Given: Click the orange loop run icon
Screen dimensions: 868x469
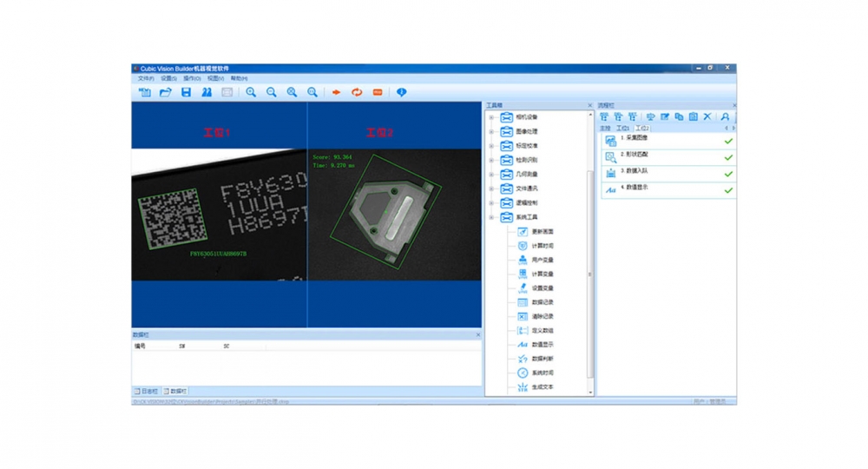Looking at the screenshot, I should (357, 92).
